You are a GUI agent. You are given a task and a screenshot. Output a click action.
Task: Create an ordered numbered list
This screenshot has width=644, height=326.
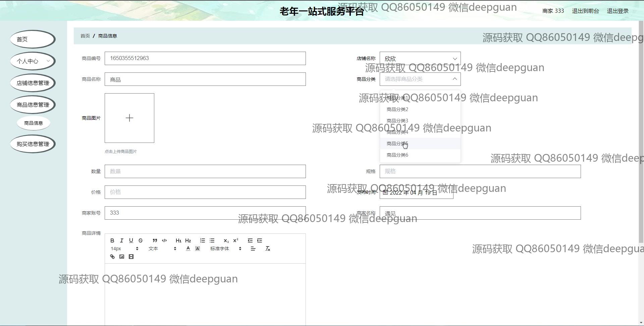coord(203,240)
